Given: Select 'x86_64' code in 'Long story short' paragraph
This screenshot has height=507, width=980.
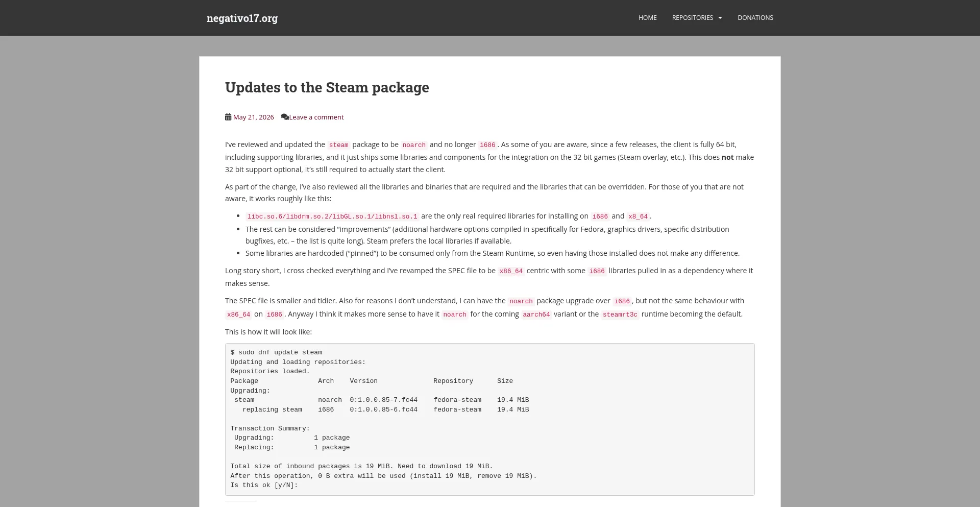Looking at the screenshot, I should 511,271.
